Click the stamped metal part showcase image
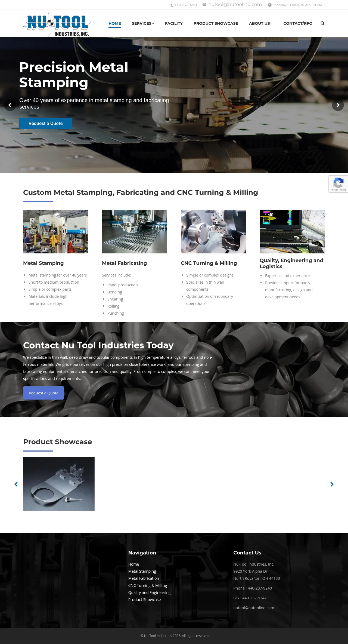This screenshot has width=348, height=644. tap(59, 484)
